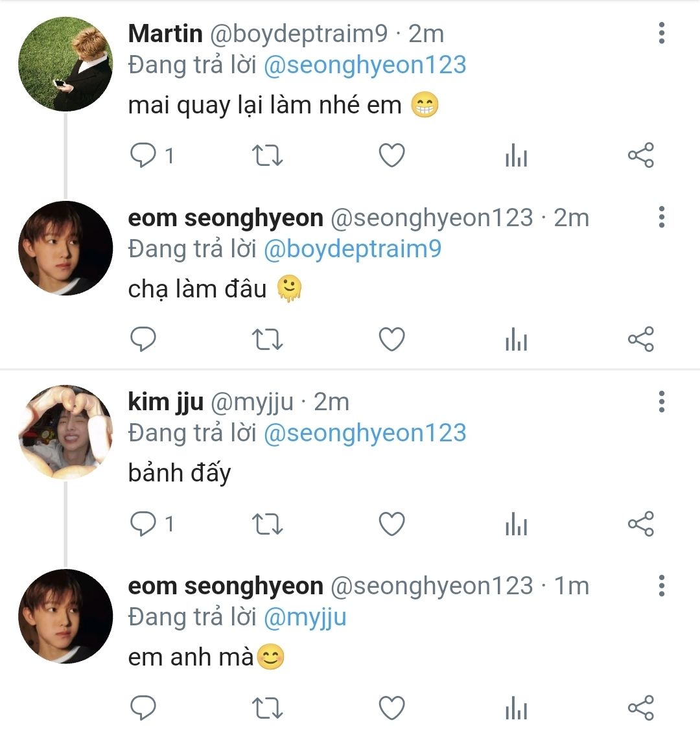Image resolution: width=700 pixels, height=731 pixels.
Task: View analytics for Martin's tweet
Action: (x=516, y=156)
